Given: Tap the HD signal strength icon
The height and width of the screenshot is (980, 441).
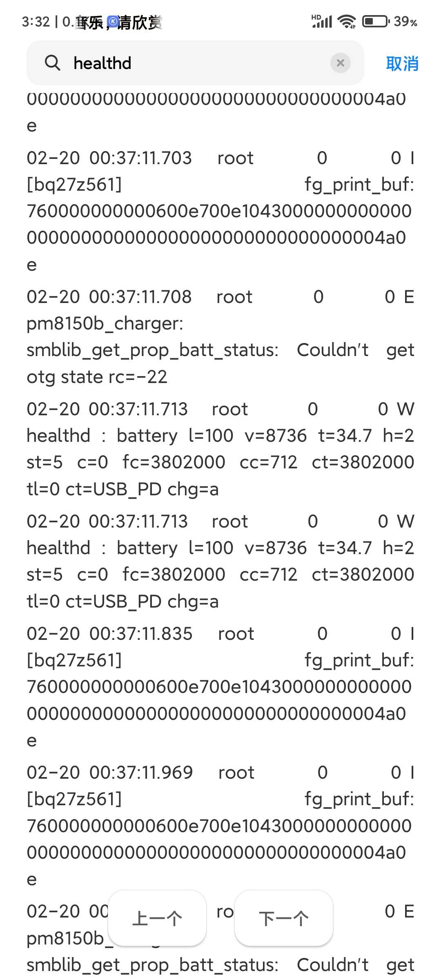Looking at the screenshot, I should (x=322, y=21).
